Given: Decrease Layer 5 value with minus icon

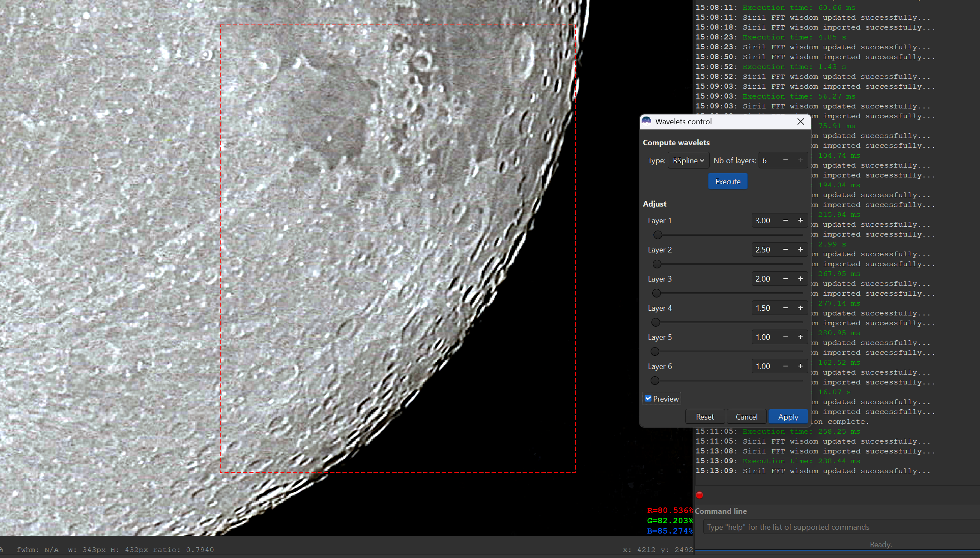Looking at the screenshot, I should click(x=785, y=337).
